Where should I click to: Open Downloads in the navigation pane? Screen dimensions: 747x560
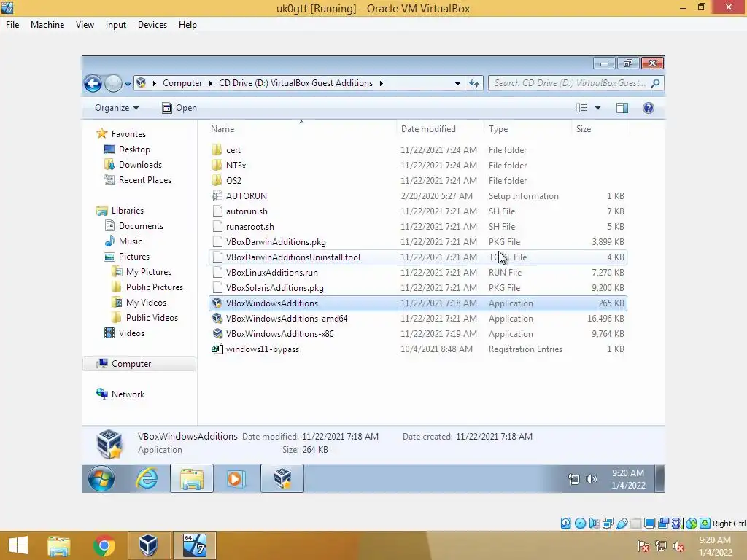[133, 165]
